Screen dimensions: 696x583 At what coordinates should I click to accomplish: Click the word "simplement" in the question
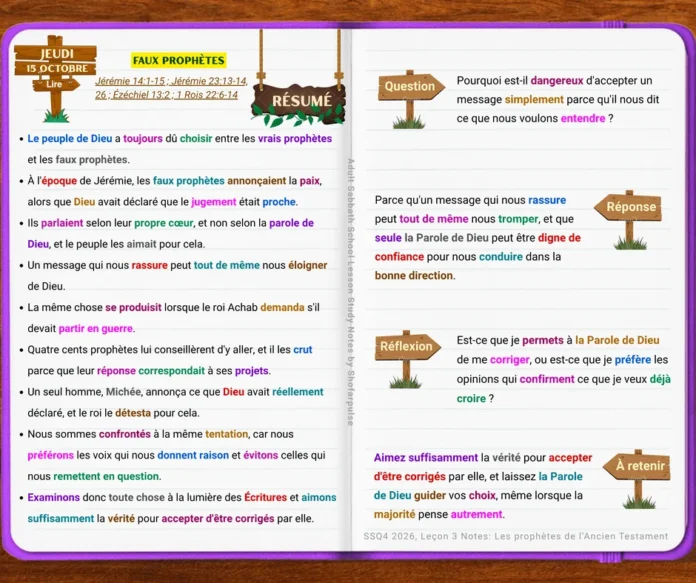click(534, 99)
